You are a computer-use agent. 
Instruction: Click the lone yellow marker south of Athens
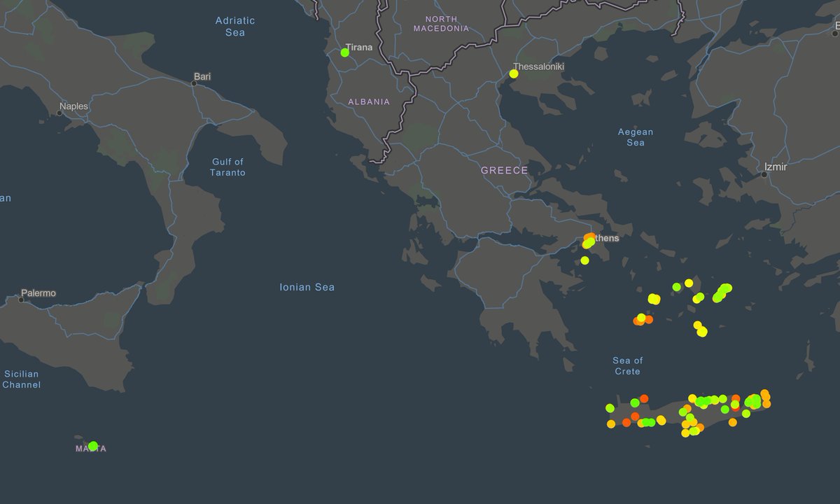(584, 260)
